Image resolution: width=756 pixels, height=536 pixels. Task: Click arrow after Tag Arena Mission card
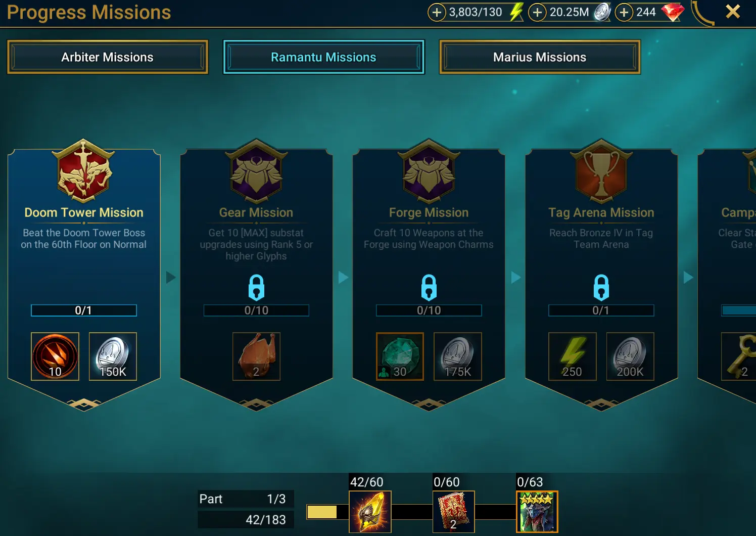(x=688, y=277)
